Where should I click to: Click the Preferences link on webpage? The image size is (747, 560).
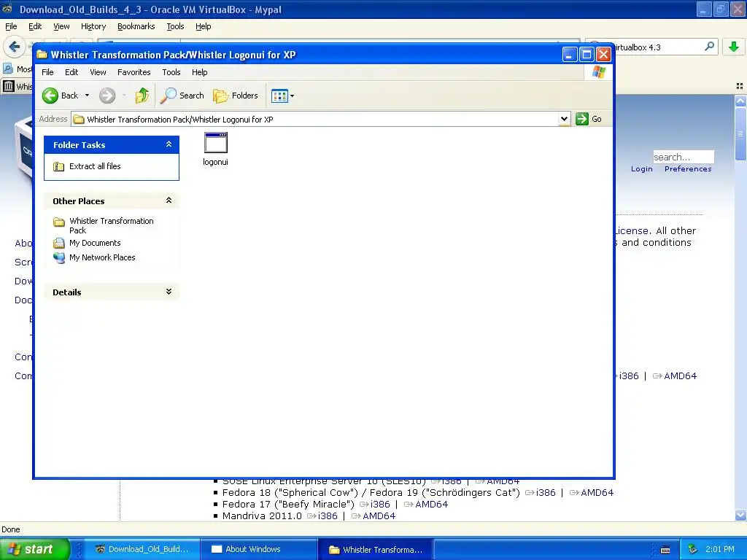pos(688,169)
